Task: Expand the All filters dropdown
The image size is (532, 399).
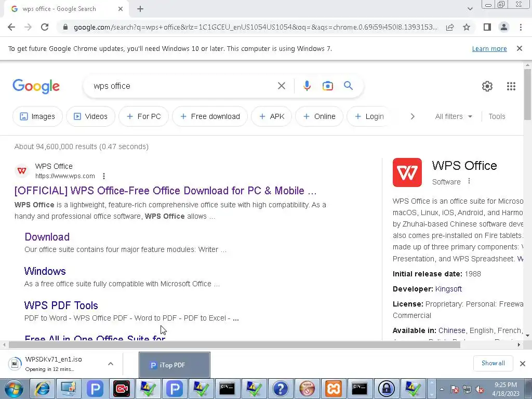Action: click(x=454, y=116)
